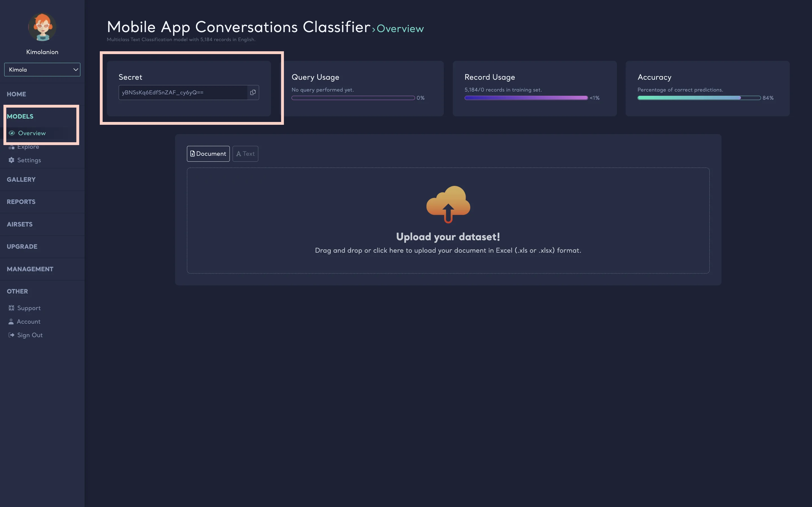
Task: Click the Overview eye icon in sidebar
Action: pos(12,133)
